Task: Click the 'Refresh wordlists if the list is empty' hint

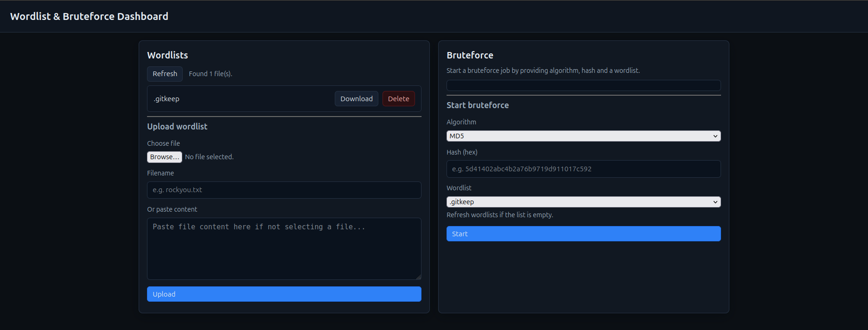Action: pyautogui.click(x=499, y=215)
